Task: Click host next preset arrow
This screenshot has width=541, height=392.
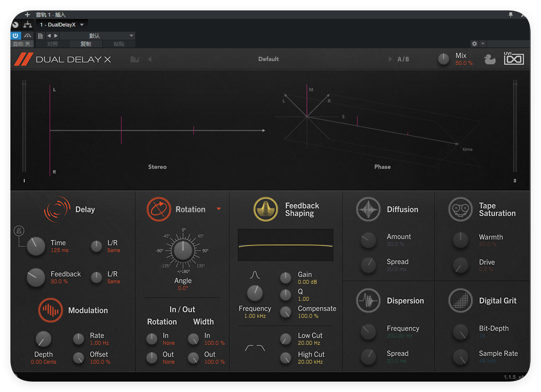Action: [x=56, y=35]
